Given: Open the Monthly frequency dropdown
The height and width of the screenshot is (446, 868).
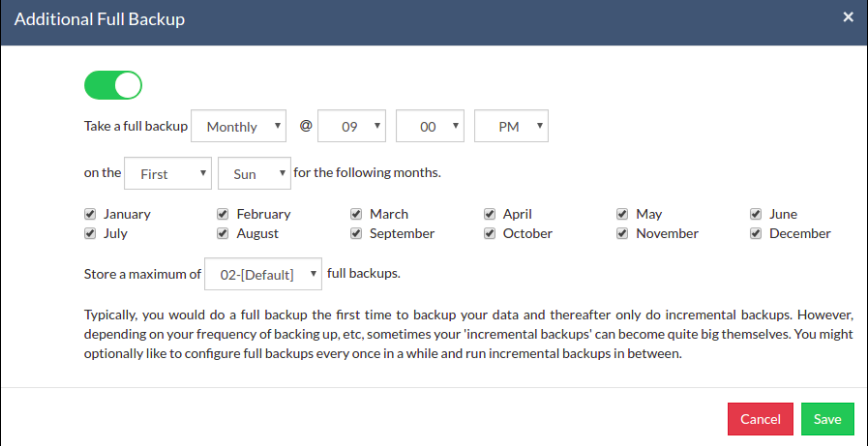Looking at the screenshot, I should 239,126.
